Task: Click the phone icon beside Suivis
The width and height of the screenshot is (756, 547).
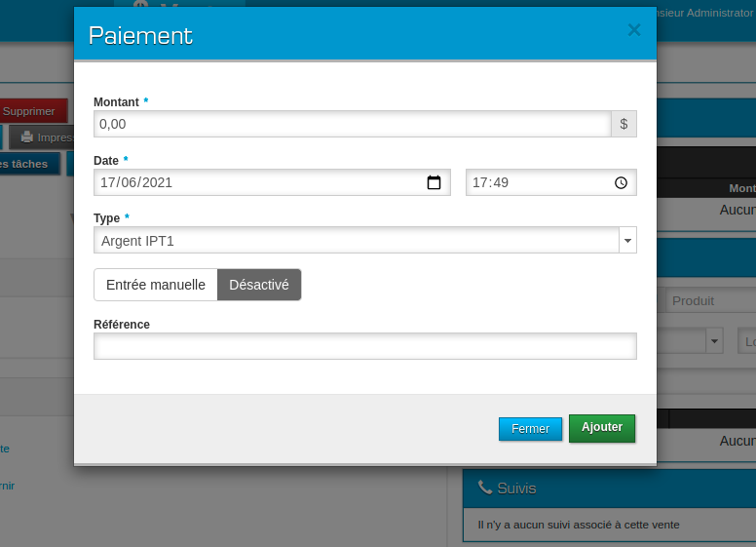Action: coord(484,488)
